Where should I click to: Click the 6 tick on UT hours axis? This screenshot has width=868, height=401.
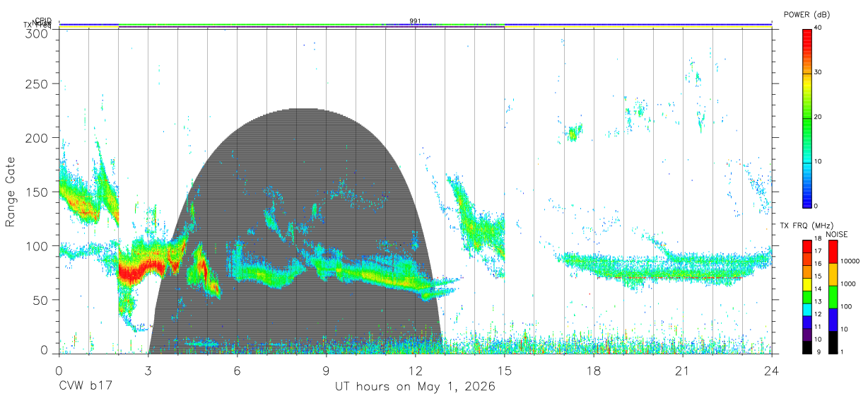click(x=237, y=371)
